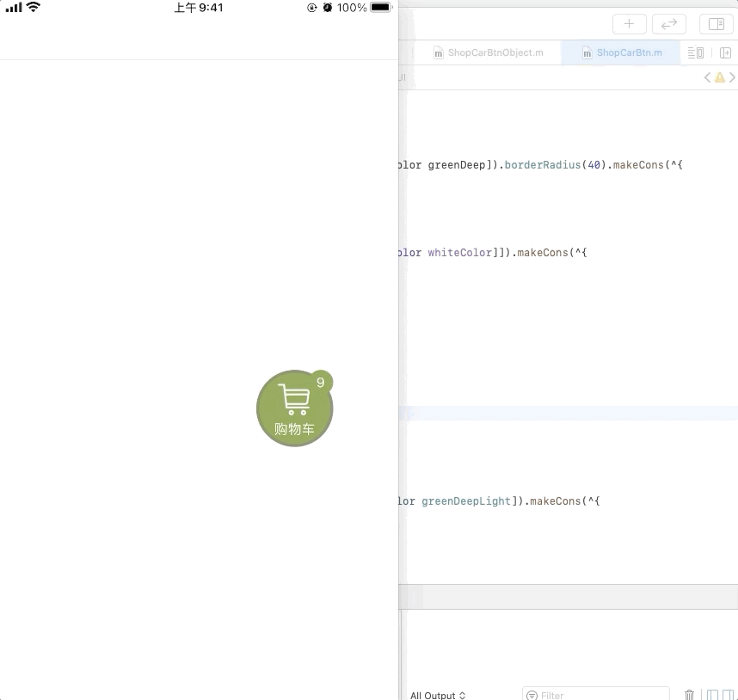The width and height of the screenshot is (738, 700).
Task: Clear console with the trash icon
Action: click(x=690, y=695)
